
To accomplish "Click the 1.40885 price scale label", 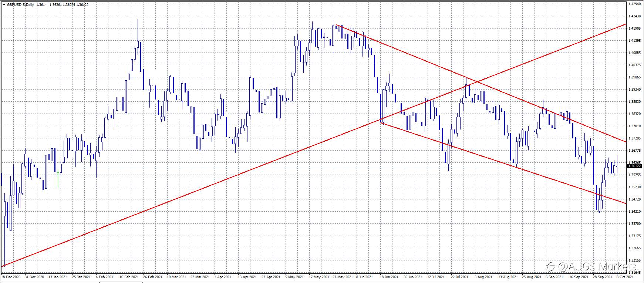I will click(634, 53).
